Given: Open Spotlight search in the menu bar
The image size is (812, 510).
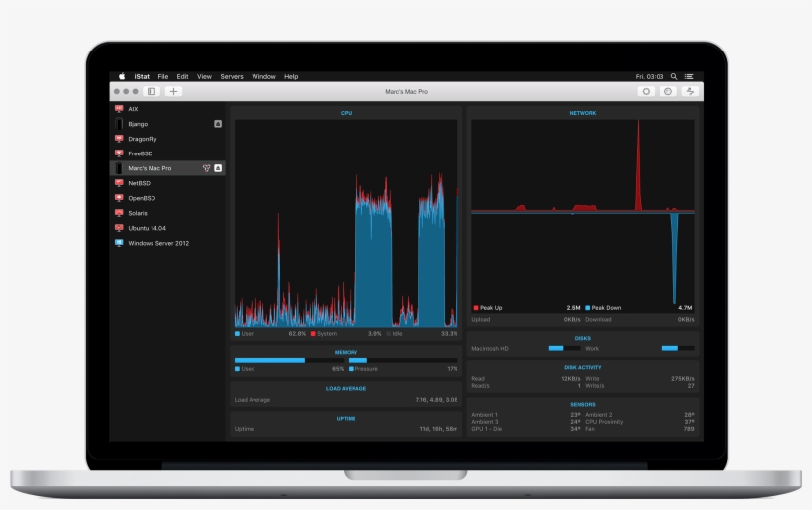Looking at the screenshot, I should tap(674, 76).
